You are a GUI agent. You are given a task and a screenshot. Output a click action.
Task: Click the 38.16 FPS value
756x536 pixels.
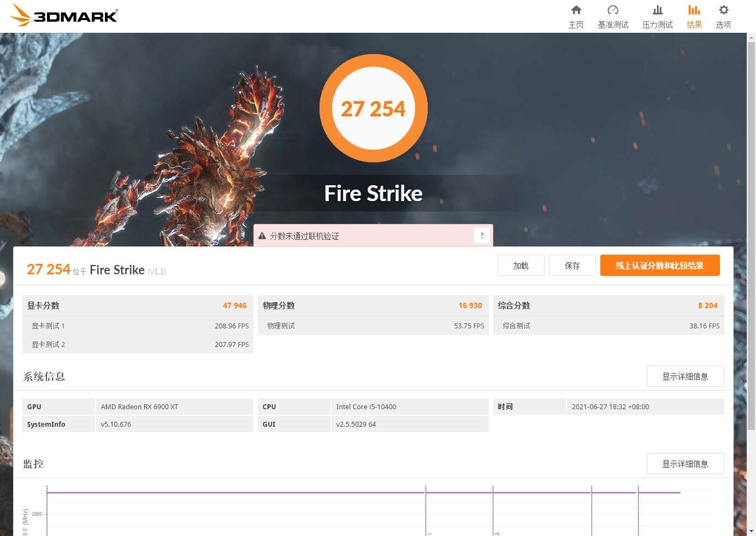(705, 326)
